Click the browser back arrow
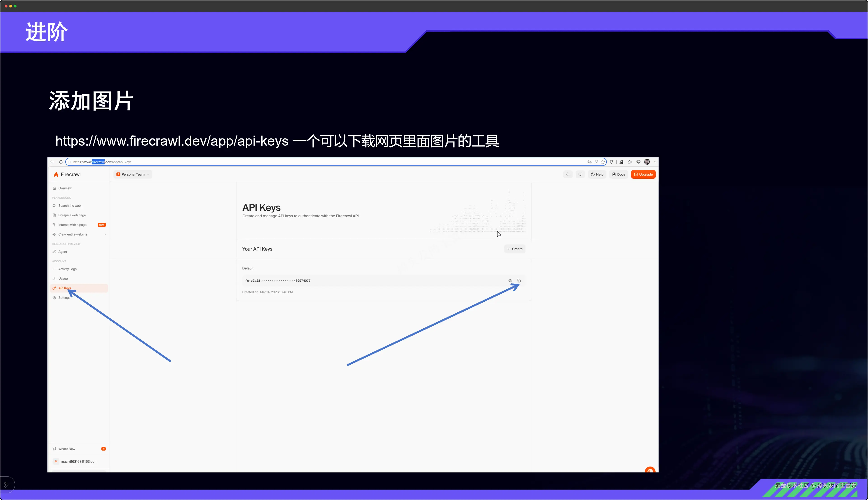This screenshot has width=868, height=500. (x=52, y=162)
